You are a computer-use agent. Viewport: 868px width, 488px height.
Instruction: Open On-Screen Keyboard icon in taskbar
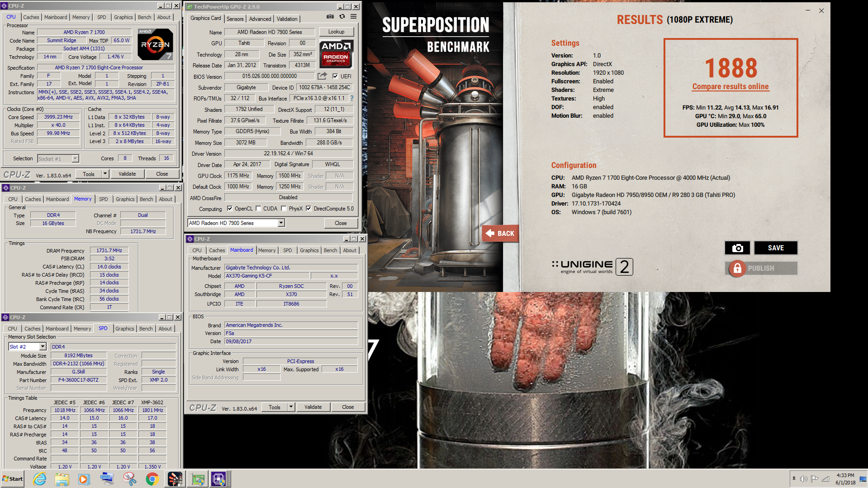coord(107,478)
